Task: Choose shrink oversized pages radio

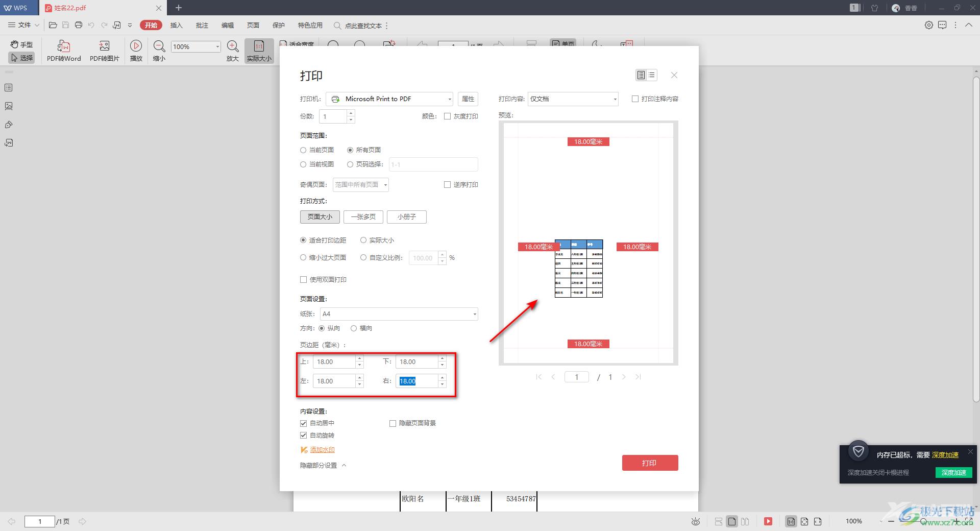Action: (x=303, y=258)
